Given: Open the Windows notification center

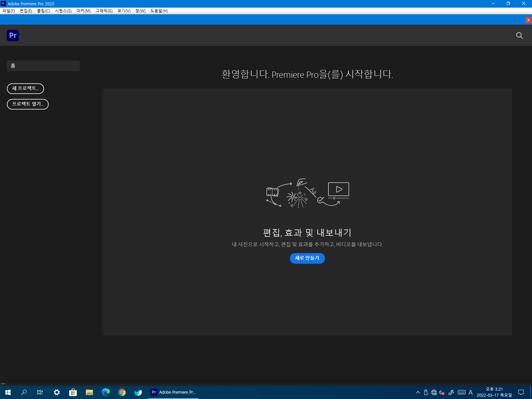Looking at the screenshot, I should [521, 392].
